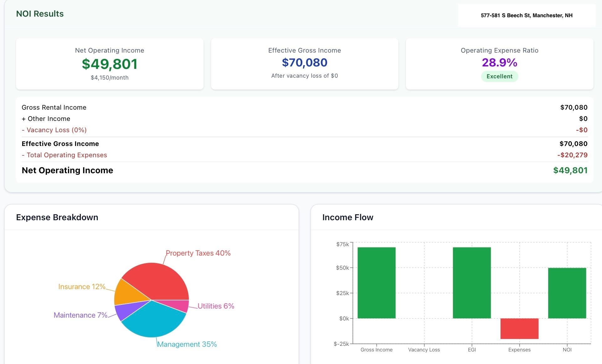Click the -$20,279 expenses amount
This screenshot has height=364, width=602.
[x=572, y=155]
